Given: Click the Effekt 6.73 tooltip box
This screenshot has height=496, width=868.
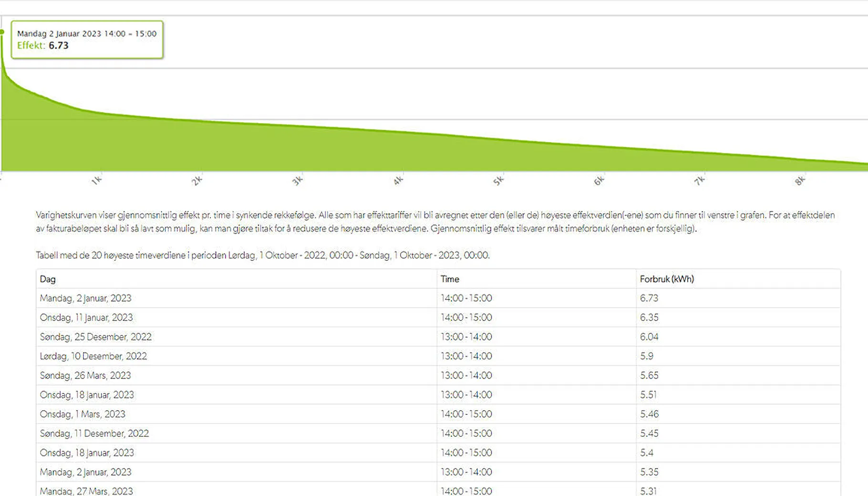Looking at the screenshot, I should [87, 40].
